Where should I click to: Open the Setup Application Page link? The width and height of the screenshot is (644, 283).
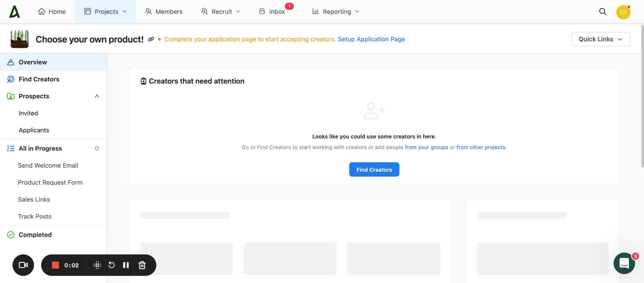tap(371, 39)
